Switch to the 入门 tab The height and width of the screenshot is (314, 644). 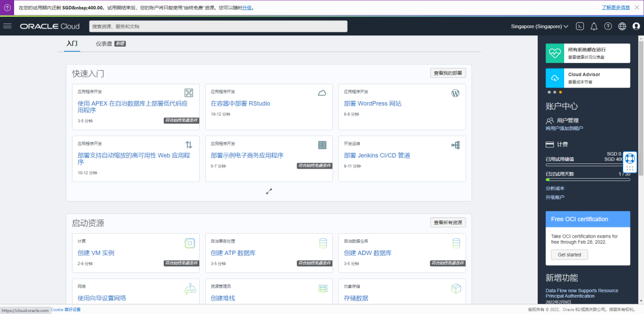[x=72, y=43]
